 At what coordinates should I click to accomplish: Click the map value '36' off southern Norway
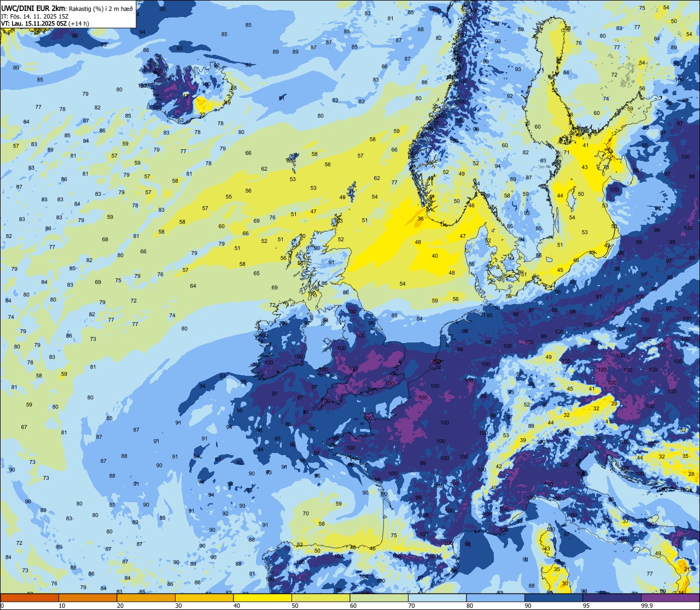point(420,219)
